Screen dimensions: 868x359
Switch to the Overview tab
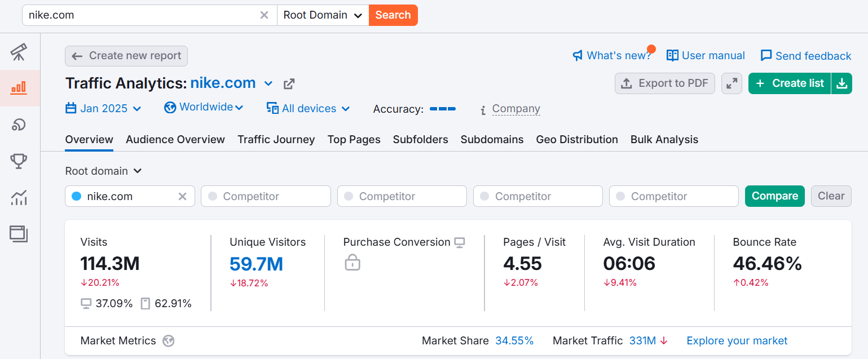click(89, 139)
